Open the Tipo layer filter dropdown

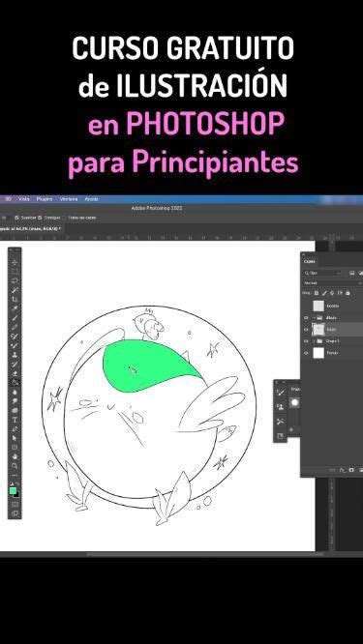coord(322,273)
